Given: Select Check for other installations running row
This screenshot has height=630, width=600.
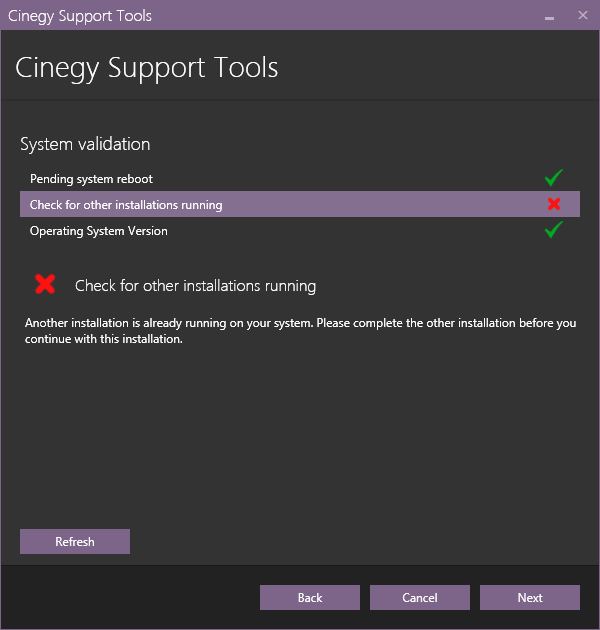Looking at the screenshot, I should coord(300,204).
